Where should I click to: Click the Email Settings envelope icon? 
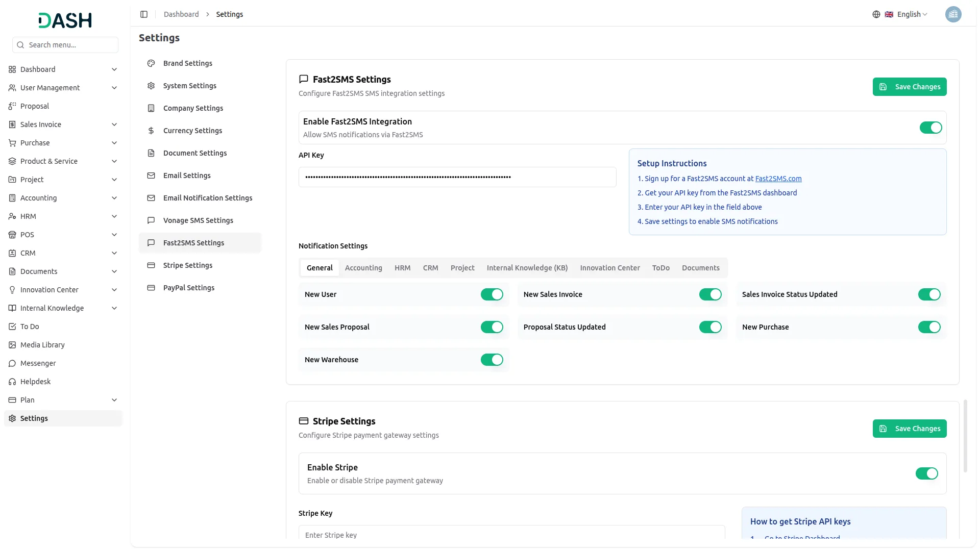[151, 176]
